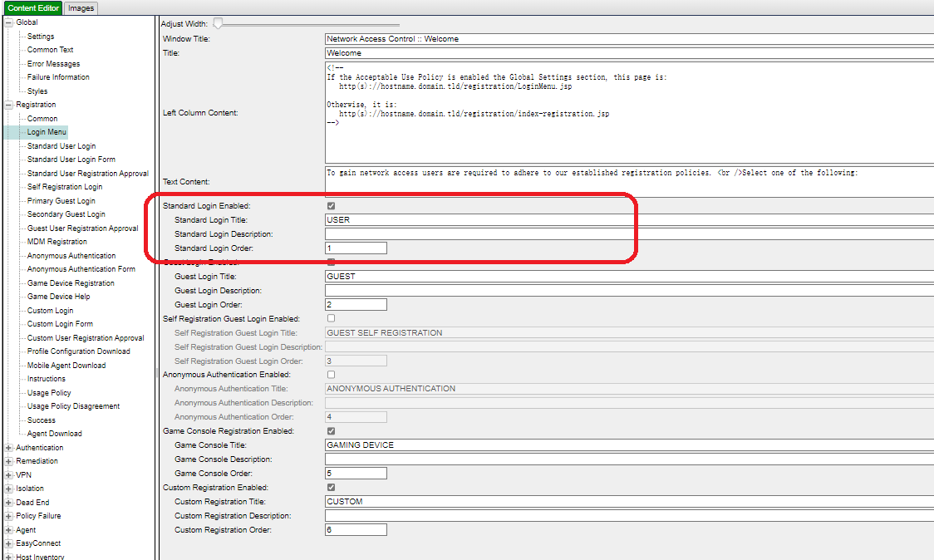The height and width of the screenshot is (560, 934).
Task: Open the Login Menu tree item
Action: coord(47,131)
